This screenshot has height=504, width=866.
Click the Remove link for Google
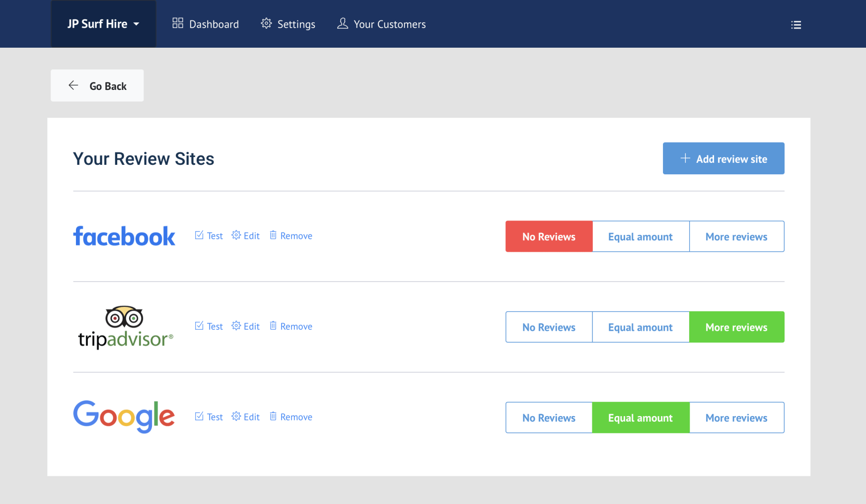pos(291,417)
